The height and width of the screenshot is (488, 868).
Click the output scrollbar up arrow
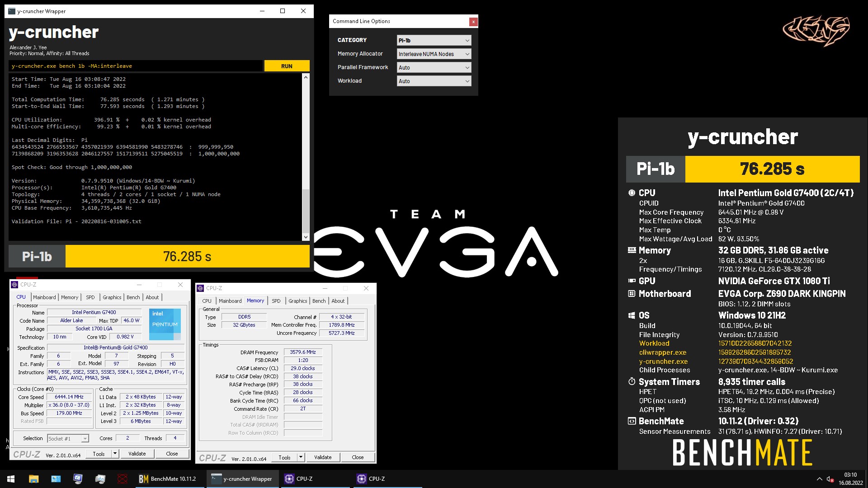[306, 77]
